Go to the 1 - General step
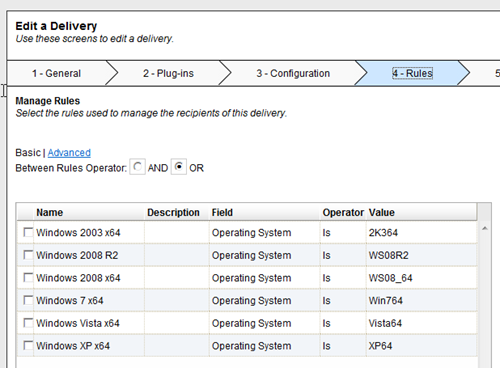The height and width of the screenshot is (368, 500). (56, 73)
